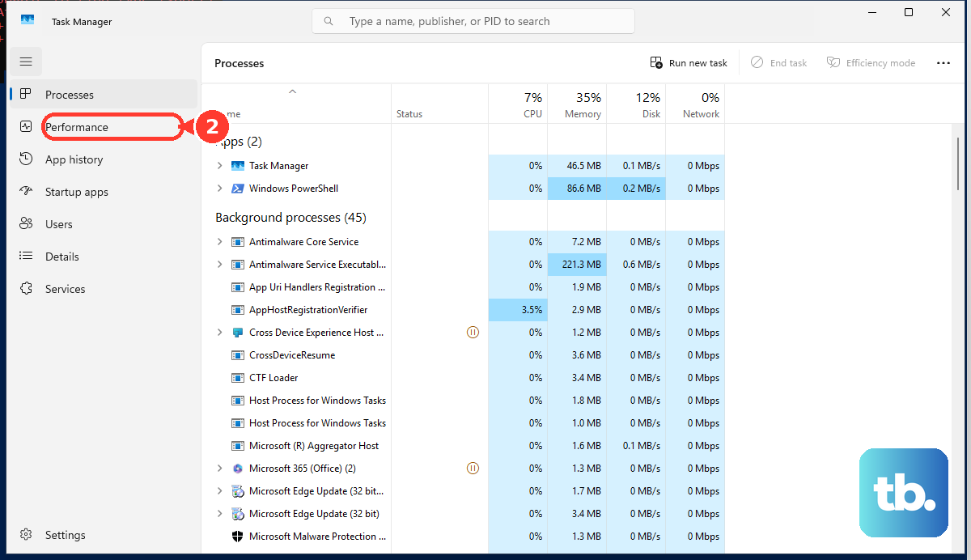Viewport: 971px width, 560px height.
Task: Click the Microsoft 365 (Office) icon
Action: tap(238, 469)
